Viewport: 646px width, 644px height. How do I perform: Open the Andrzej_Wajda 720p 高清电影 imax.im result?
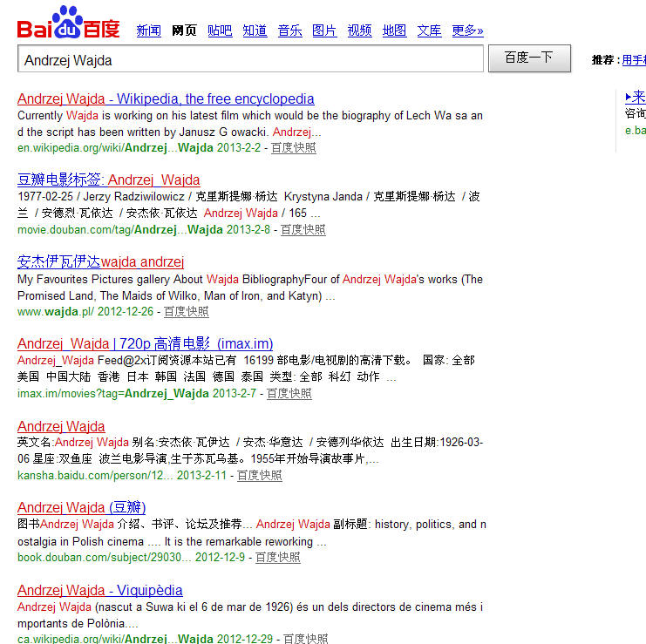point(145,343)
